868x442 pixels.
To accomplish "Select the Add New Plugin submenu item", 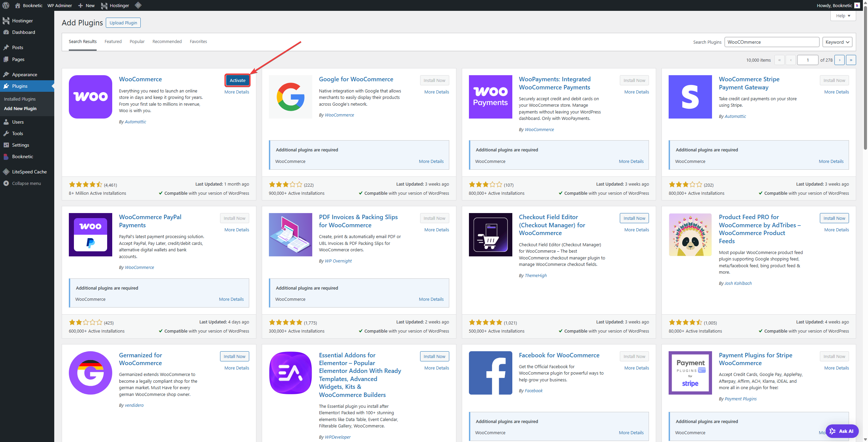I will [20, 108].
